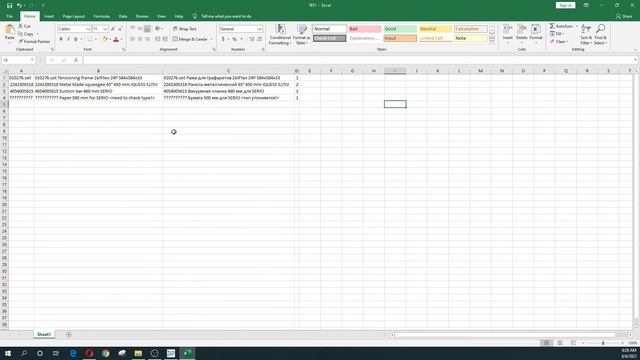
Task: Open the Calibri font name dropdown
Action: click(x=88, y=29)
